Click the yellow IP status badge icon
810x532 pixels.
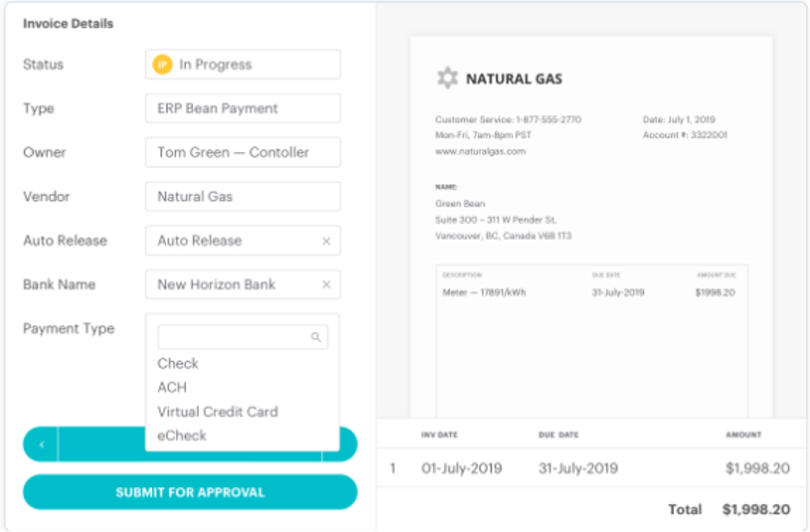pyautogui.click(x=162, y=65)
